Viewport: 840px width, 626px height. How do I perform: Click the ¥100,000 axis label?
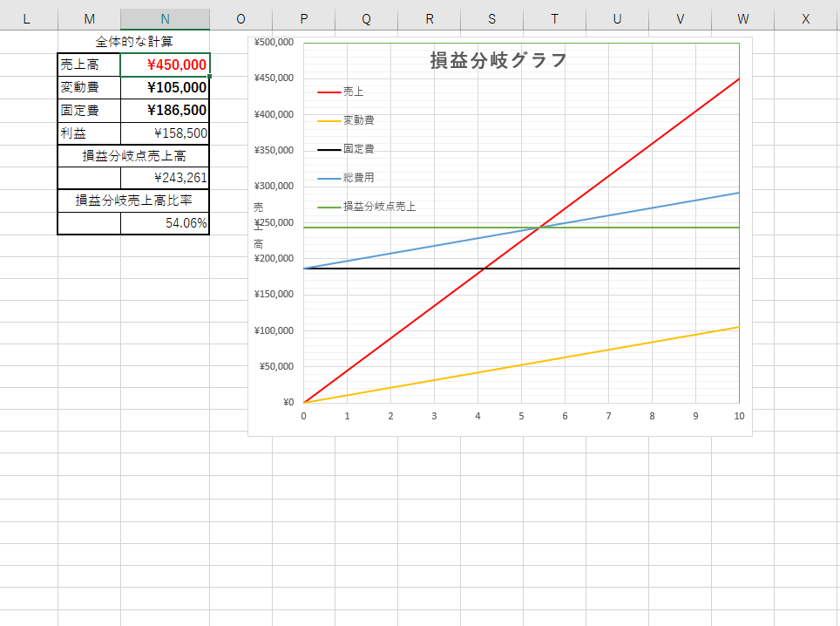(x=274, y=330)
